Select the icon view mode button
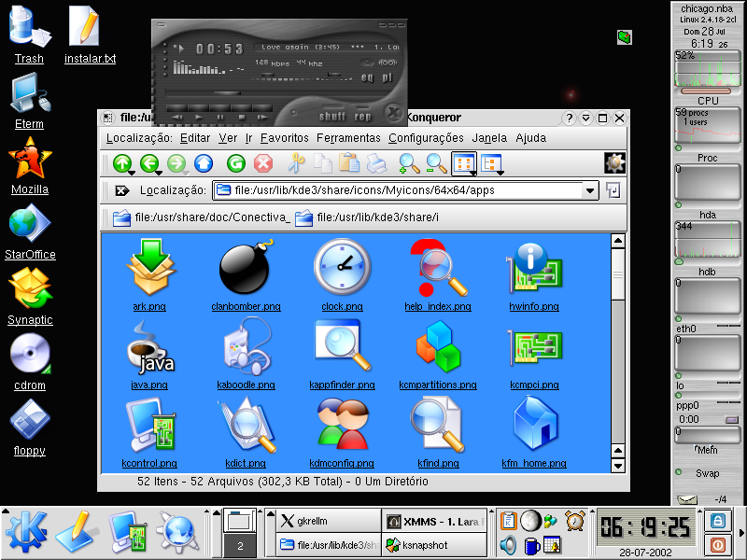This screenshot has width=747, height=560. pos(464,164)
